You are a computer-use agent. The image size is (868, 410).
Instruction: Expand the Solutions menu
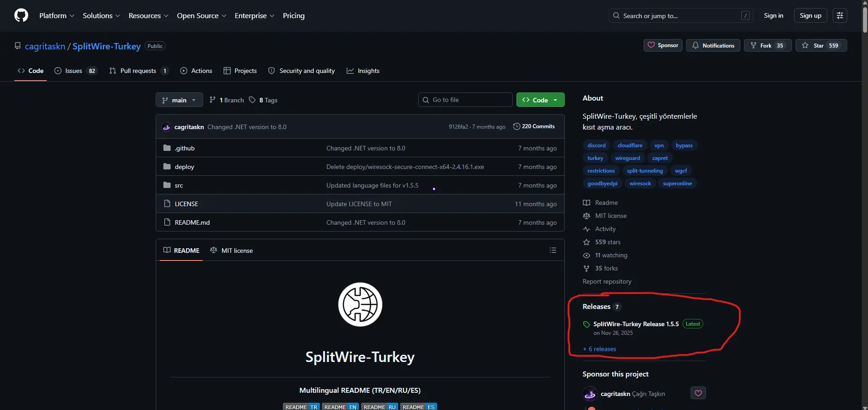[x=101, y=15]
